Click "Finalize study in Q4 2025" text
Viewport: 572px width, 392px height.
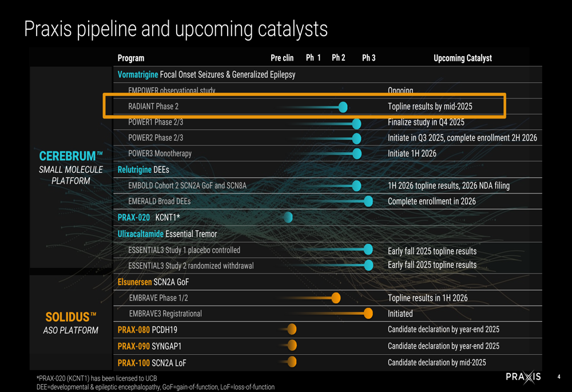coord(426,122)
